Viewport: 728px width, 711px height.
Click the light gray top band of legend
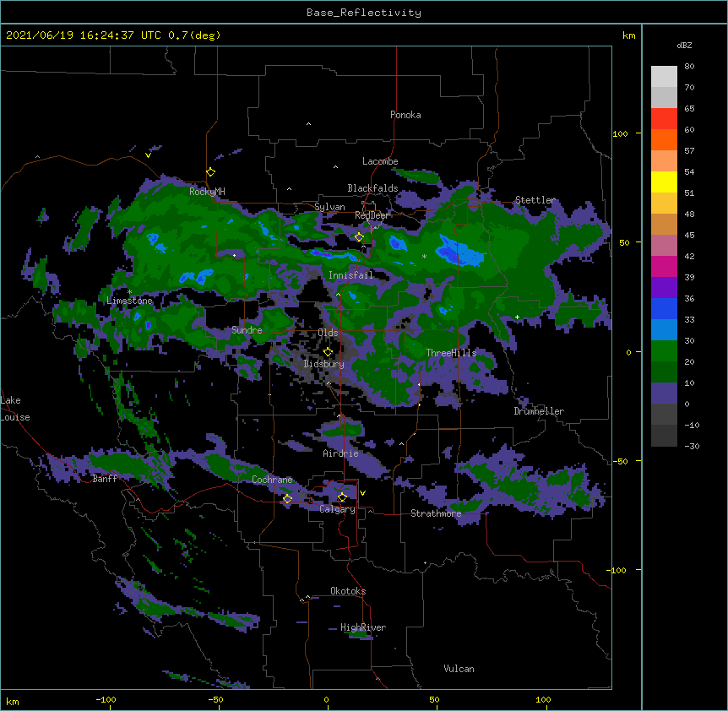pyautogui.click(x=664, y=77)
